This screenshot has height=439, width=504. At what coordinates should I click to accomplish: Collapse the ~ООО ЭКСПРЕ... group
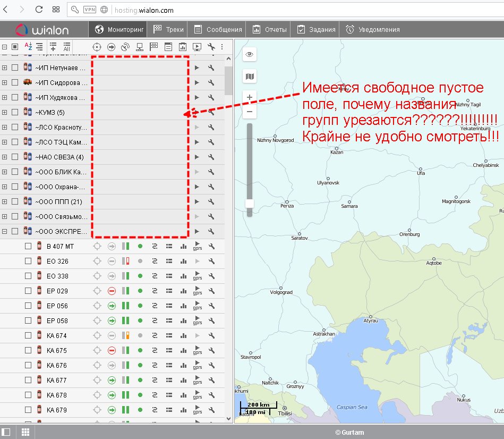click(4, 232)
